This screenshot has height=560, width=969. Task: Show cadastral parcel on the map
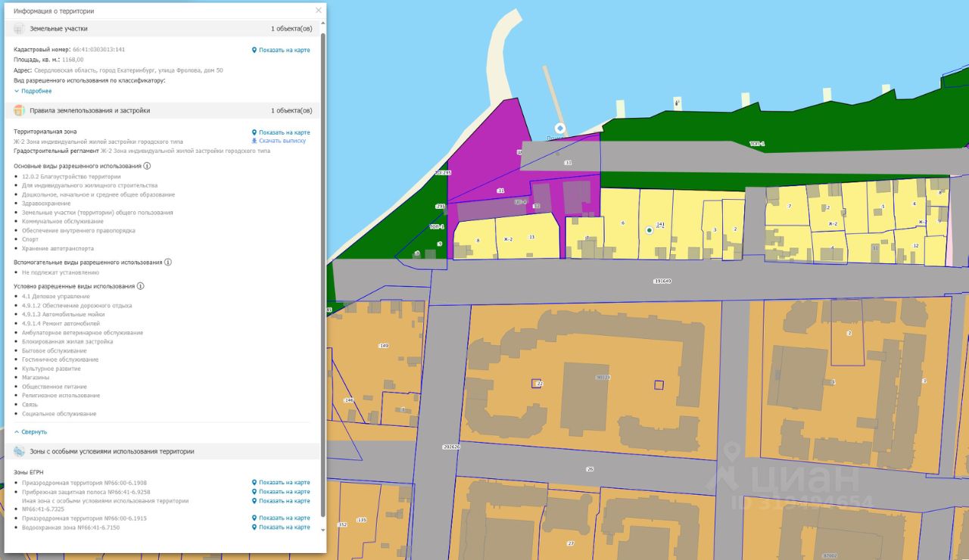click(x=281, y=50)
